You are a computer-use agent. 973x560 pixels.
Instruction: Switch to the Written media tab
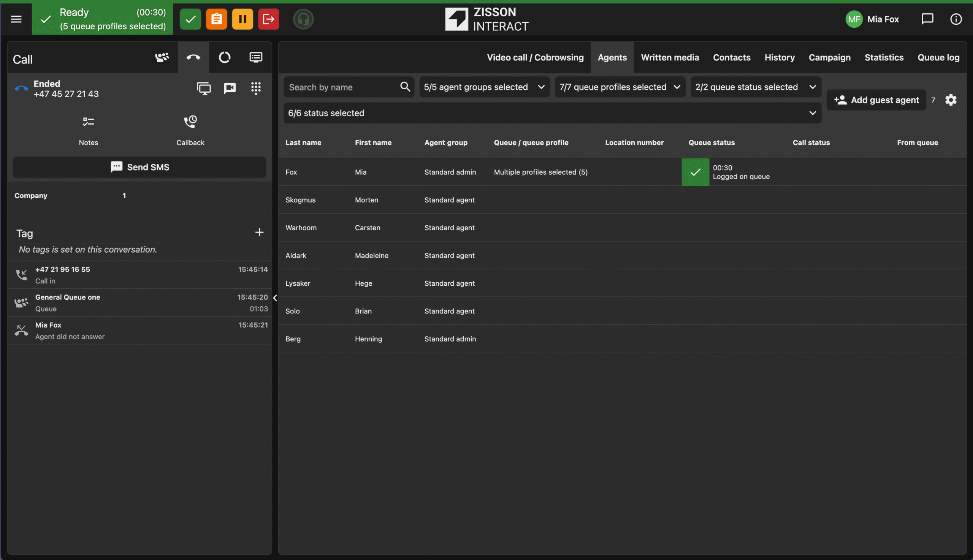click(x=669, y=57)
